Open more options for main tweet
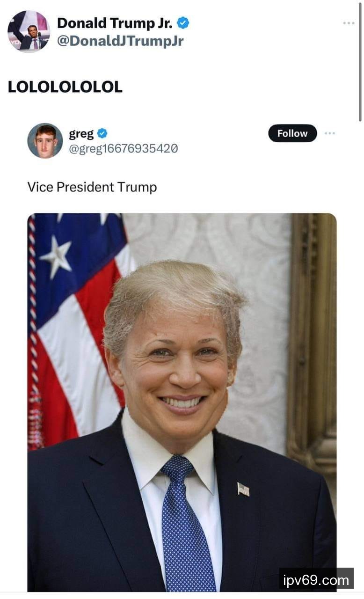This screenshot has width=364, height=599. click(x=349, y=23)
